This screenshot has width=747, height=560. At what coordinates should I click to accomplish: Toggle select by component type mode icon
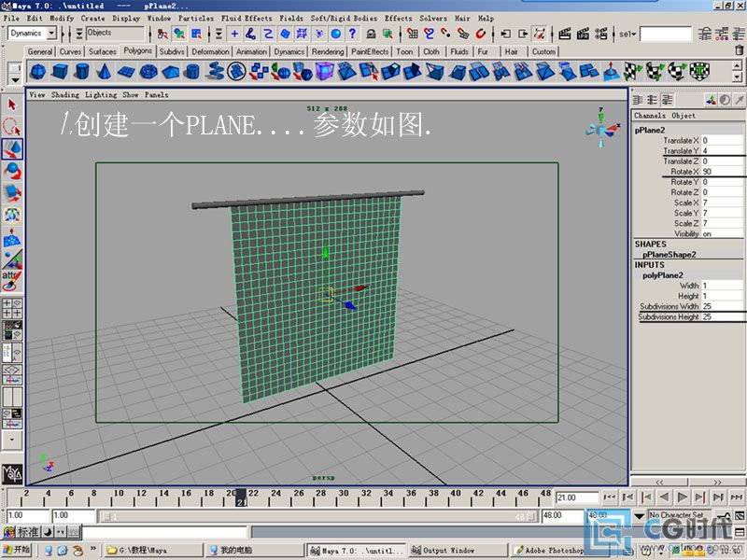pyautogui.click(x=196, y=34)
